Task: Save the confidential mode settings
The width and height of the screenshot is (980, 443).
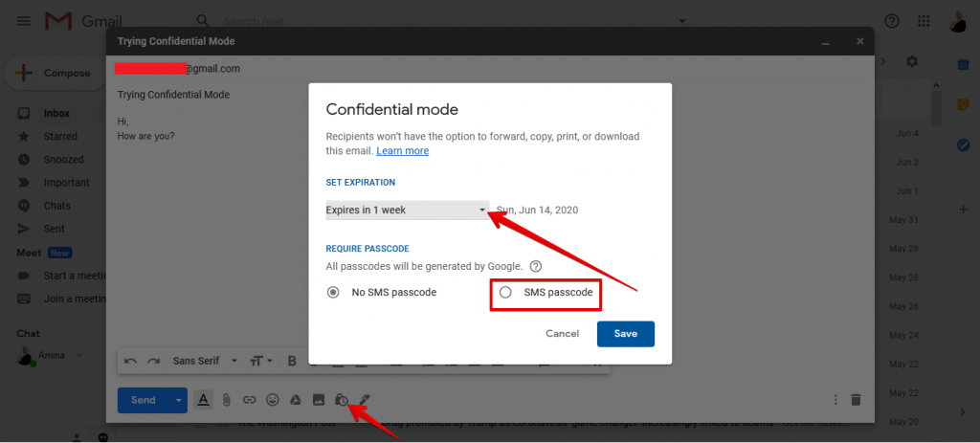Action: point(625,333)
